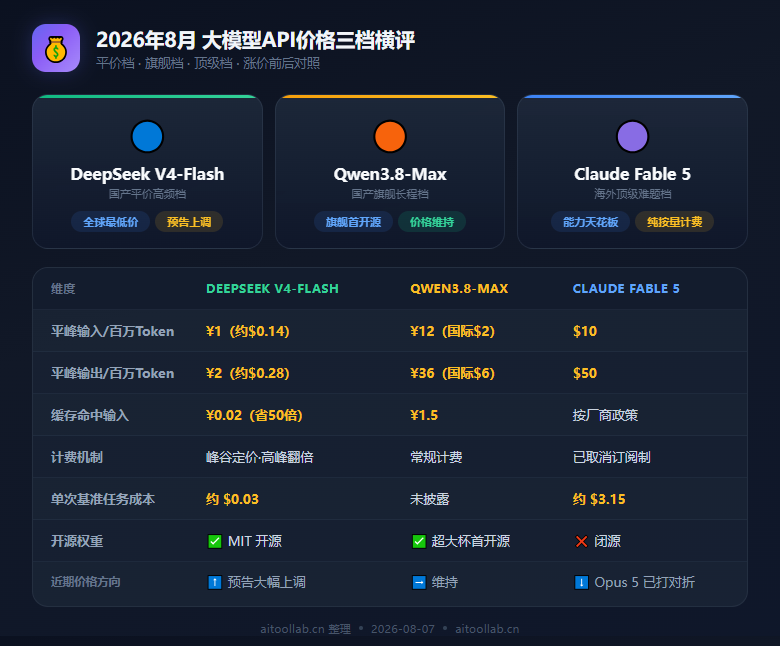The width and height of the screenshot is (780, 646).
Task: Click the ¥36（国际$6）price cell
Action: coord(452,373)
